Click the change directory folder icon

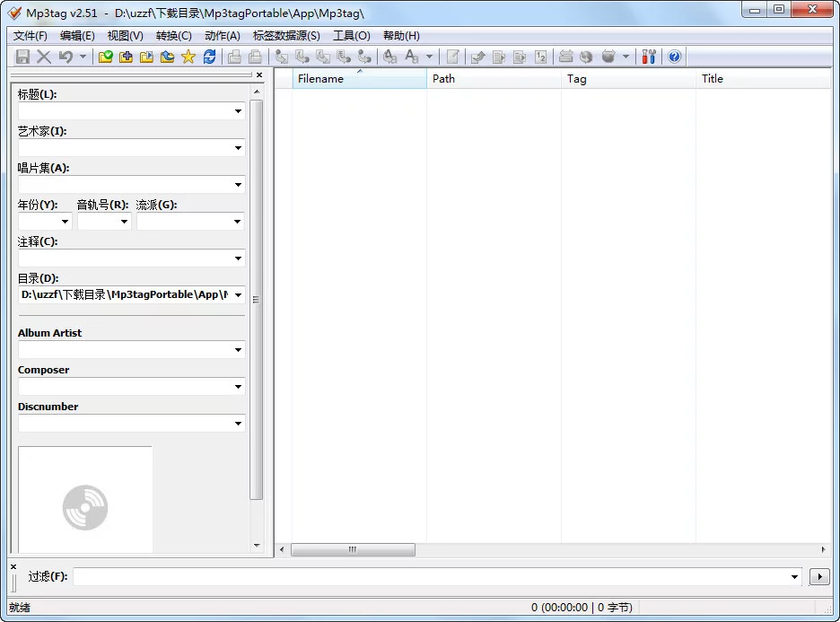tap(106, 57)
